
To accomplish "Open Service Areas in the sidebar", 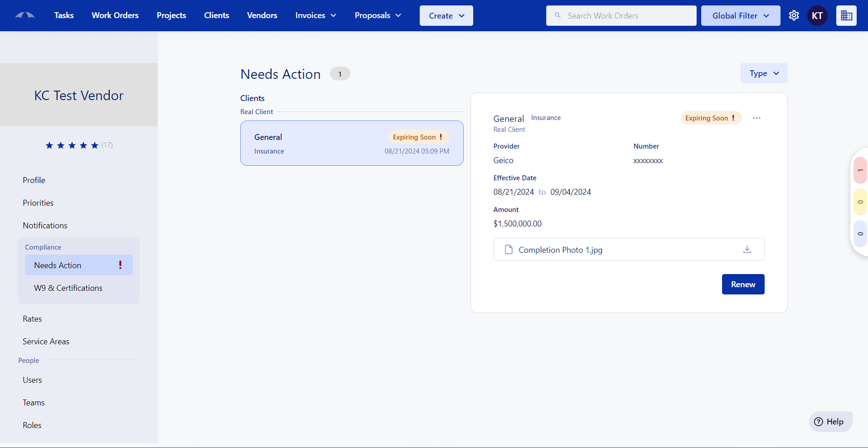I will pyautogui.click(x=46, y=342).
